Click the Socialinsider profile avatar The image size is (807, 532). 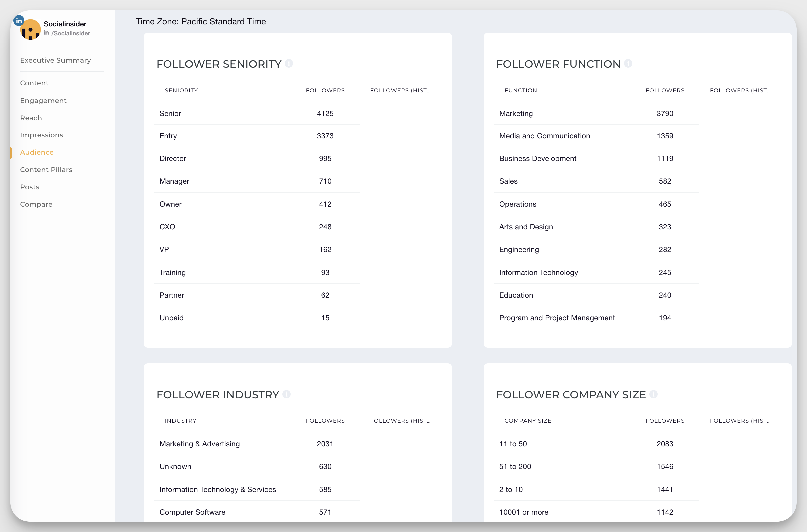30,30
